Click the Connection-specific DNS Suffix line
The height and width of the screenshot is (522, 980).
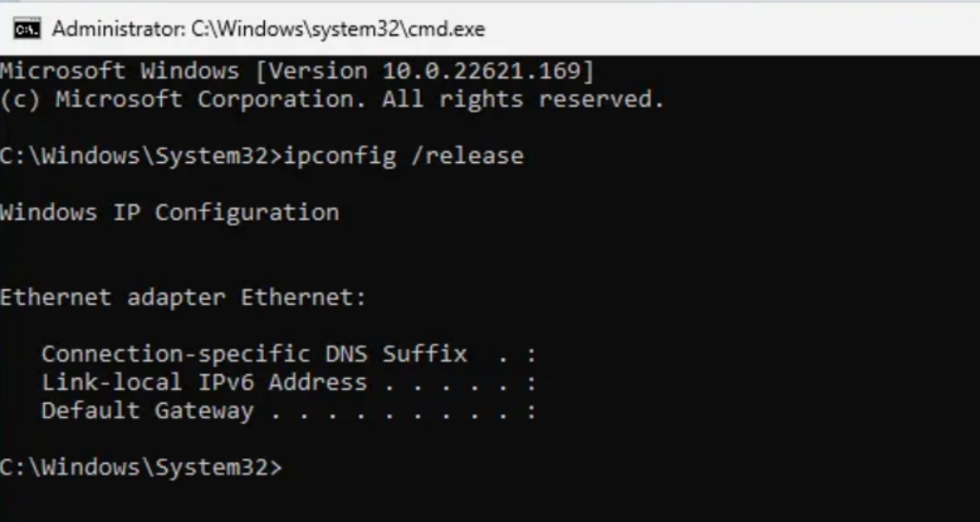288,354
